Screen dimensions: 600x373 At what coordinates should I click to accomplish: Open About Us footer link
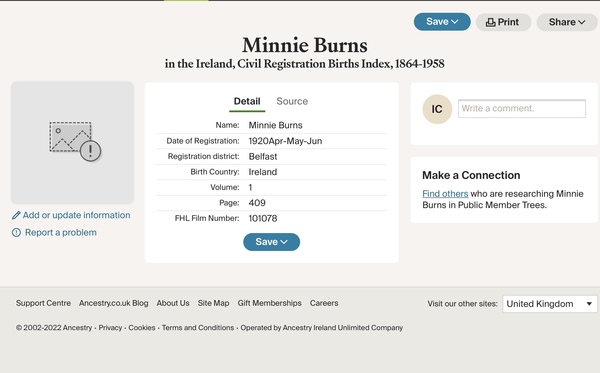coord(173,303)
